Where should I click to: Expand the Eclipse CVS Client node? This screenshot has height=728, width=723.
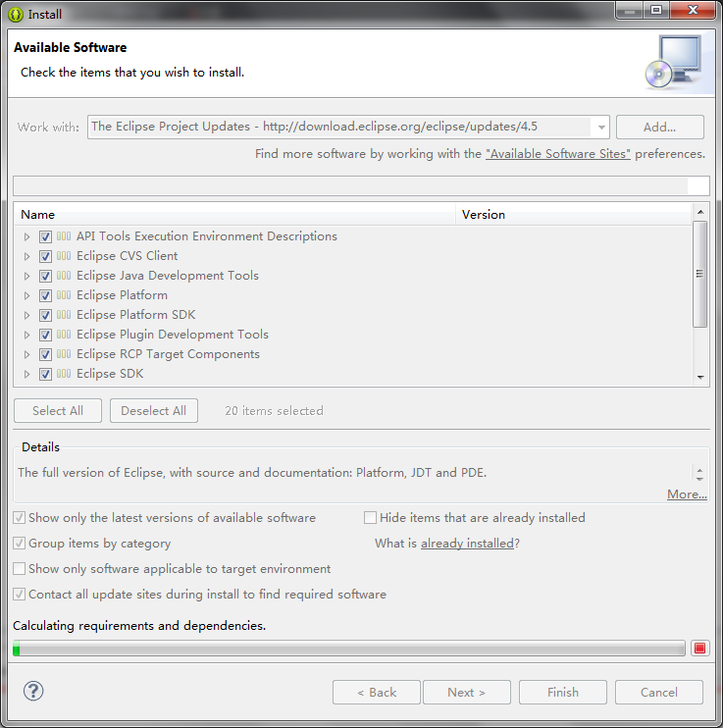(x=26, y=256)
